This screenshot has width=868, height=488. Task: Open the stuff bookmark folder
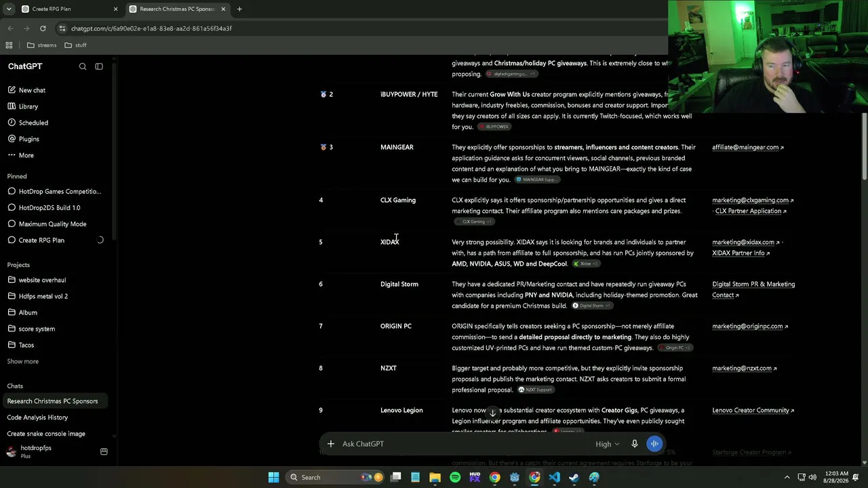click(x=75, y=45)
